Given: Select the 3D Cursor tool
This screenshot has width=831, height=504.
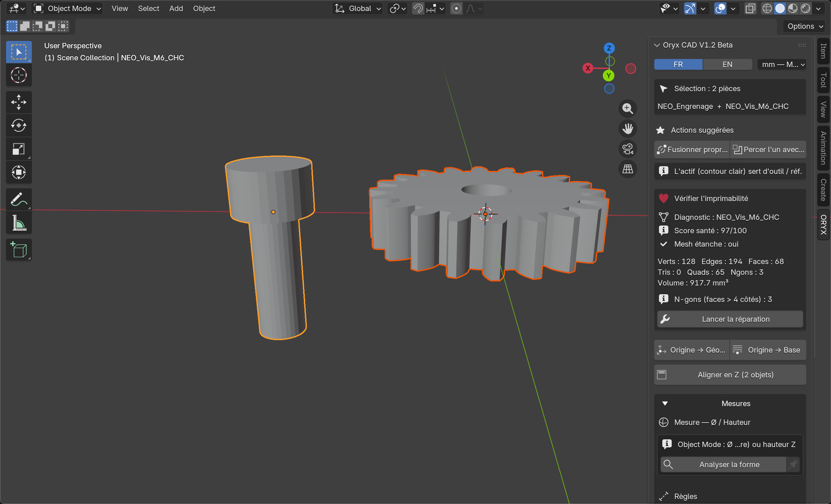Looking at the screenshot, I should pos(19,75).
